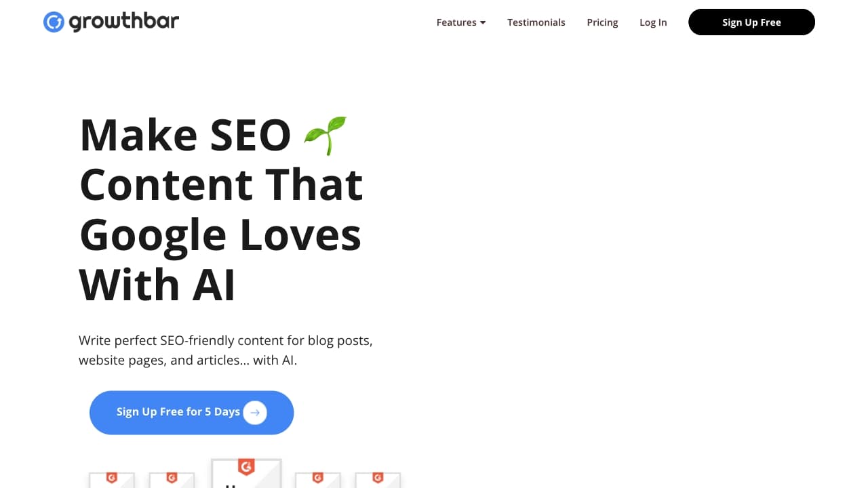
Task: Open the Pricing navigation item
Action: [x=602, y=22]
